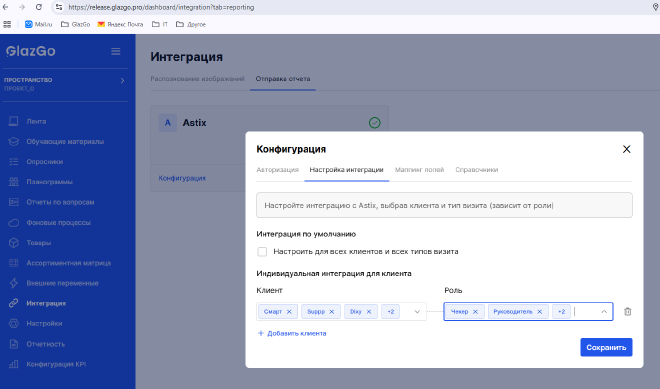Image resolution: width=660 pixels, height=389 pixels.
Task: Click the location icon in the address bar
Action: coord(655,7)
